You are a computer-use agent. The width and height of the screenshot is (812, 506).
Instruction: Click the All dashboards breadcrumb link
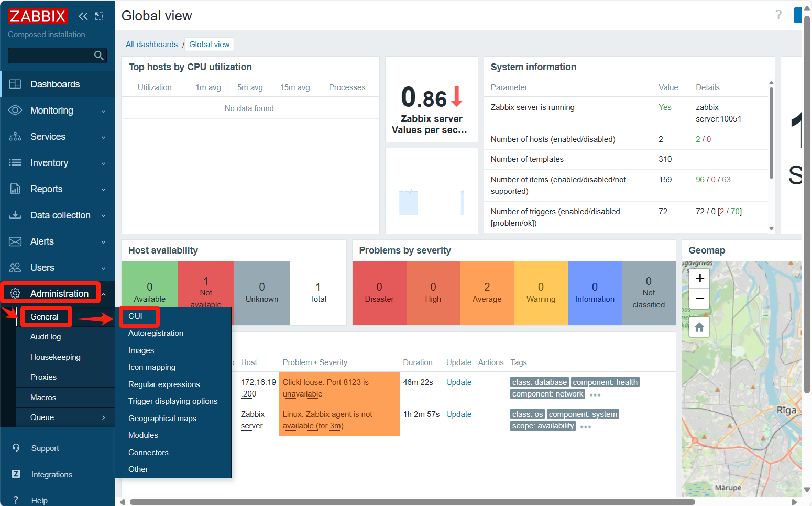(x=151, y=45)
